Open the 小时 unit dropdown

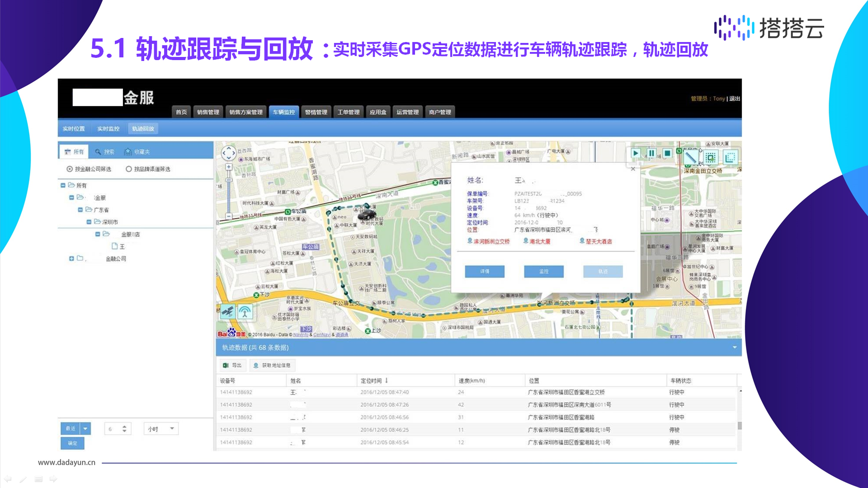point(161,429)
